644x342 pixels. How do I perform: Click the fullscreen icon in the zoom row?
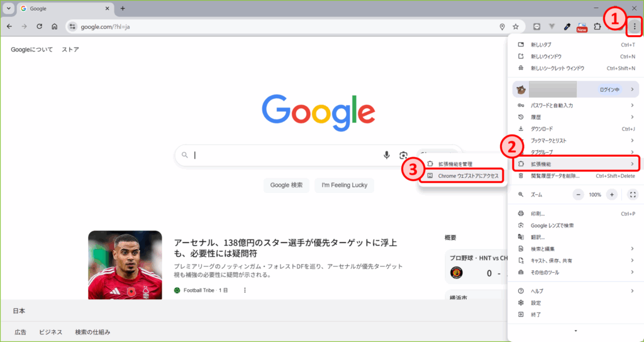633,195
